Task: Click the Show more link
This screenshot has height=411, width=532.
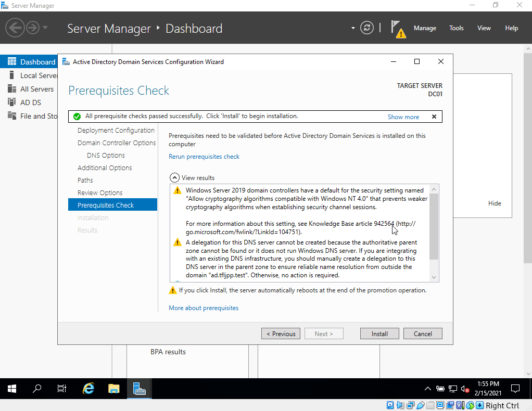Action: (x=403, y=117)
